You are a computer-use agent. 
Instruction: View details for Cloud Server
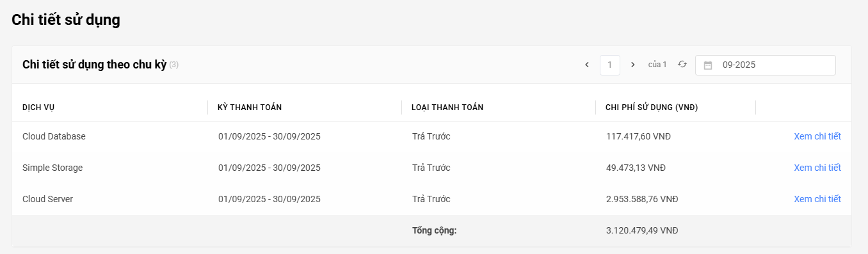coord(817,199)
